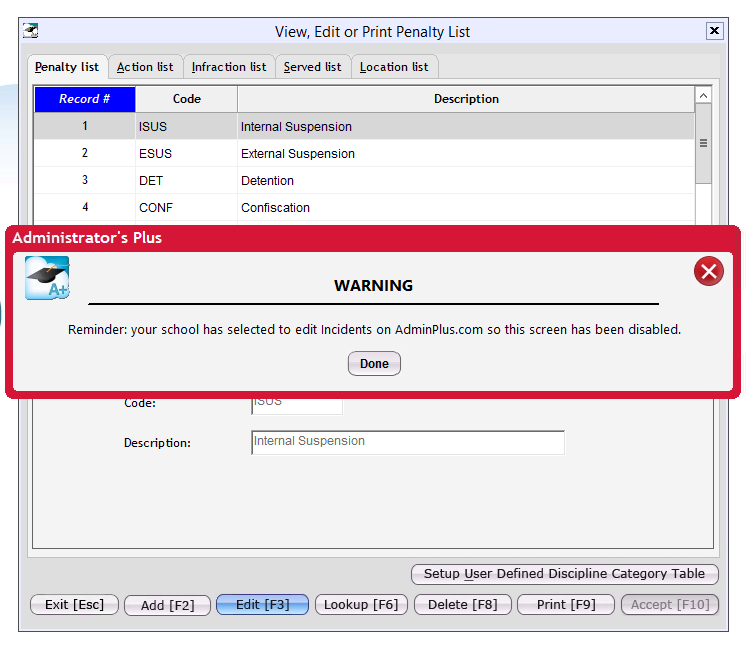Click the Done button in the warning
This screenshot has height=658, width=746.
pos(374,363)
